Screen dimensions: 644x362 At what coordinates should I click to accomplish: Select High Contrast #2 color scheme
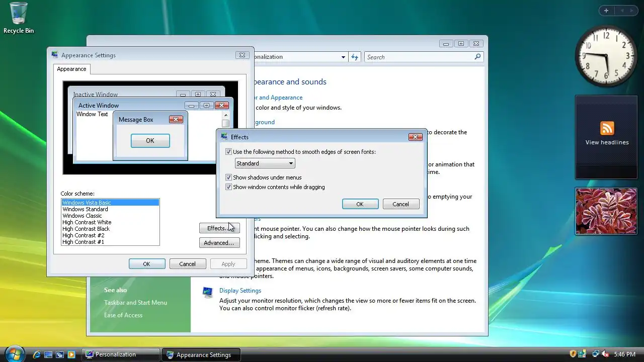(x=110, y=235)
